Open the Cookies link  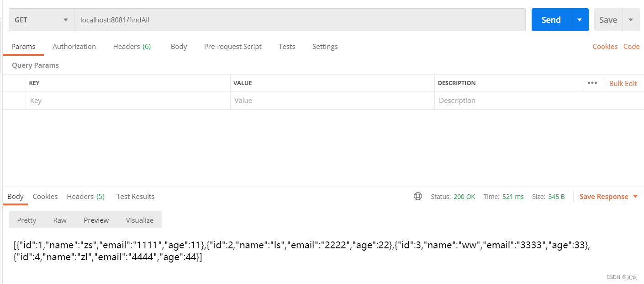click(605, 46)
